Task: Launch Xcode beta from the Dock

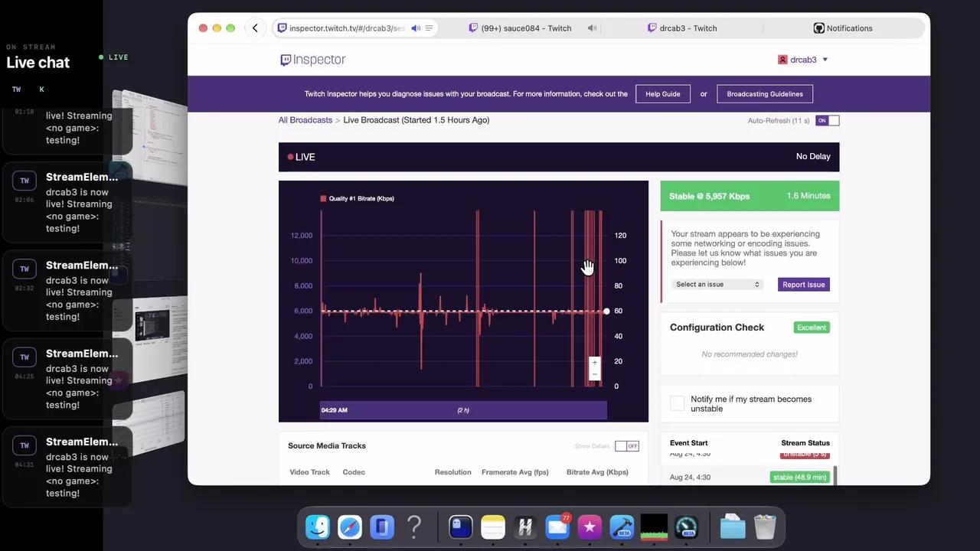Action: coord(622,527)
